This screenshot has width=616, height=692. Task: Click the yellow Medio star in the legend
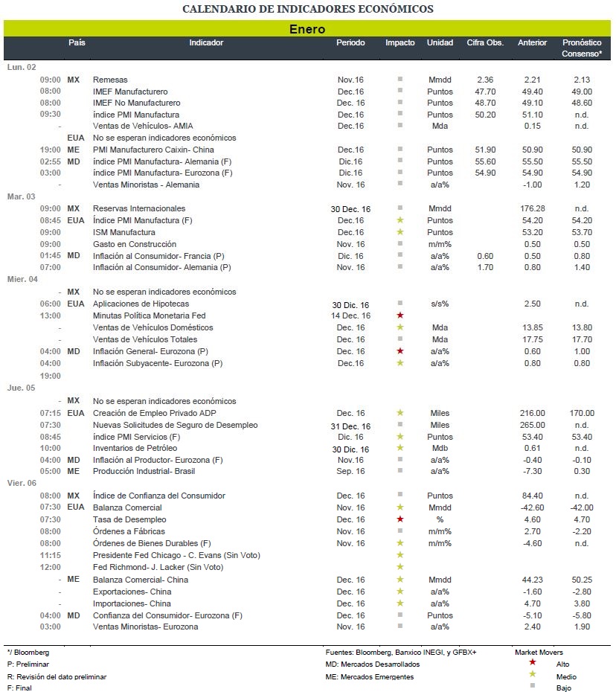533,674
